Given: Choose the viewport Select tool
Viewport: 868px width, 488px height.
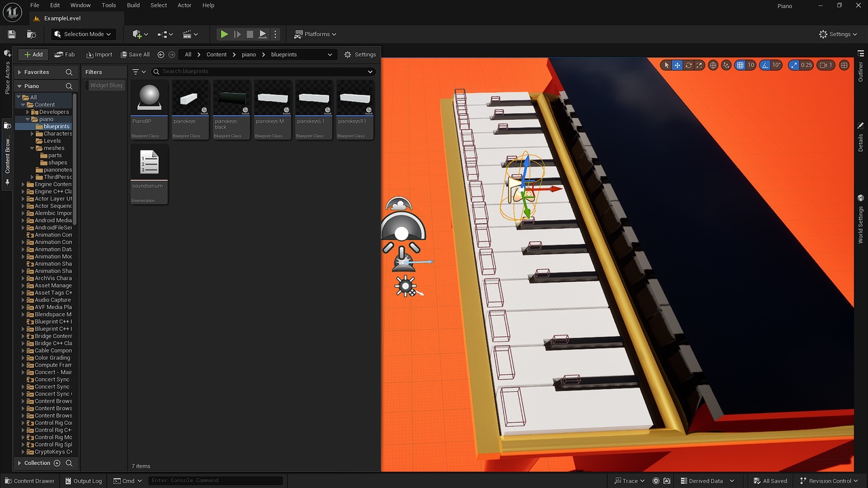Looking at the screenshot, I should tap(667, 65).
